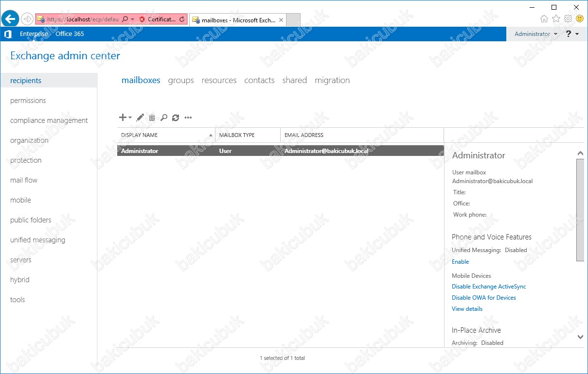588x374 pixels.
Task: Select the Administrator mailbox row
Action: click(x=280, y=151)
